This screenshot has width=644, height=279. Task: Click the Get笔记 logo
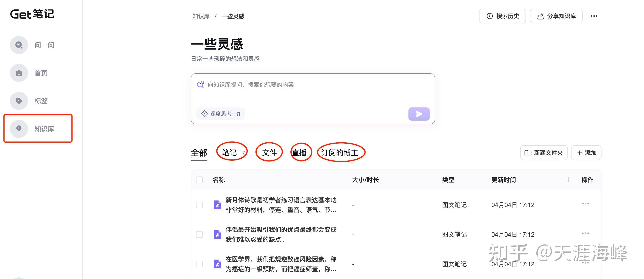(x=32, y=14)
